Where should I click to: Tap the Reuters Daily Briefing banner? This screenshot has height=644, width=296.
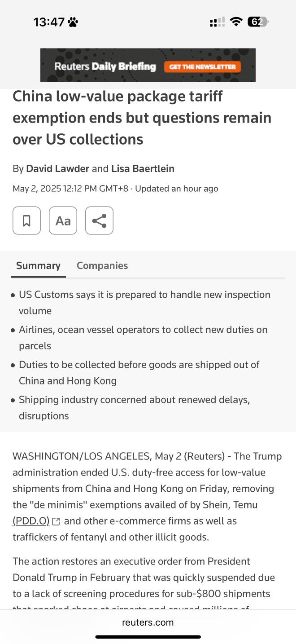(x=148, y=65)
